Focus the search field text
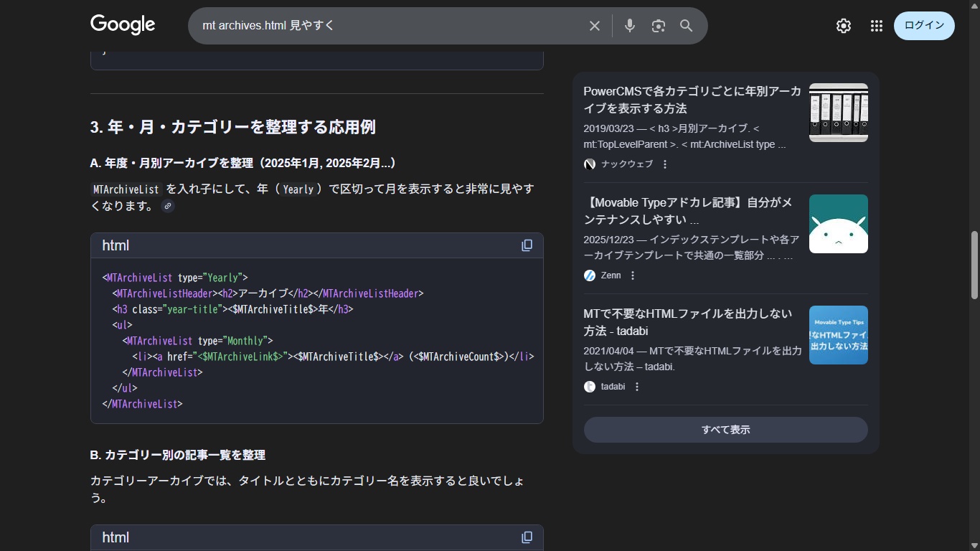The height and width of the screenshot is (551, 980). click(387, 26)
